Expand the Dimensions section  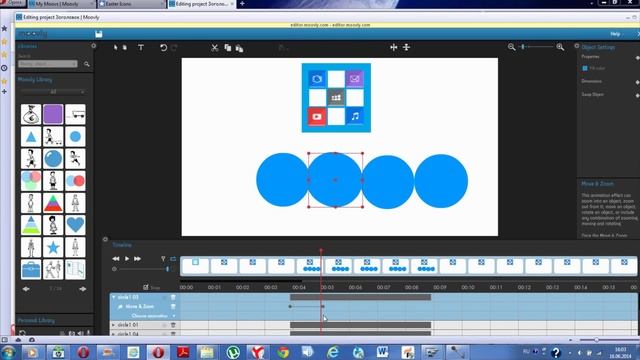(x=637, y=82)
